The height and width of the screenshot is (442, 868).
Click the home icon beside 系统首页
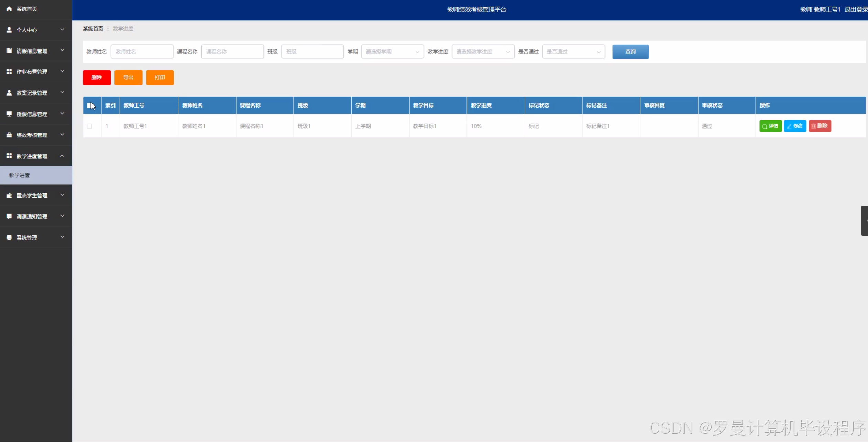pyautogui.click(x=9, y=9)
